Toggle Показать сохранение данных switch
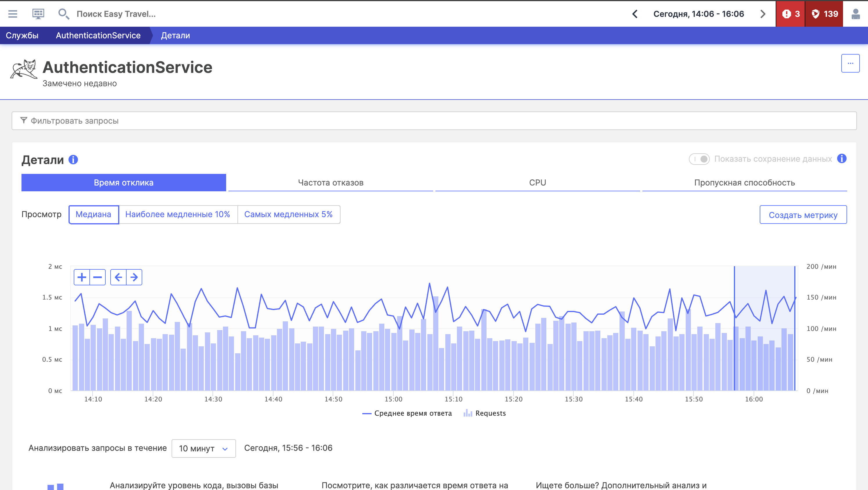This screenshot has width=868, height=490. click(x=699, y=159)
